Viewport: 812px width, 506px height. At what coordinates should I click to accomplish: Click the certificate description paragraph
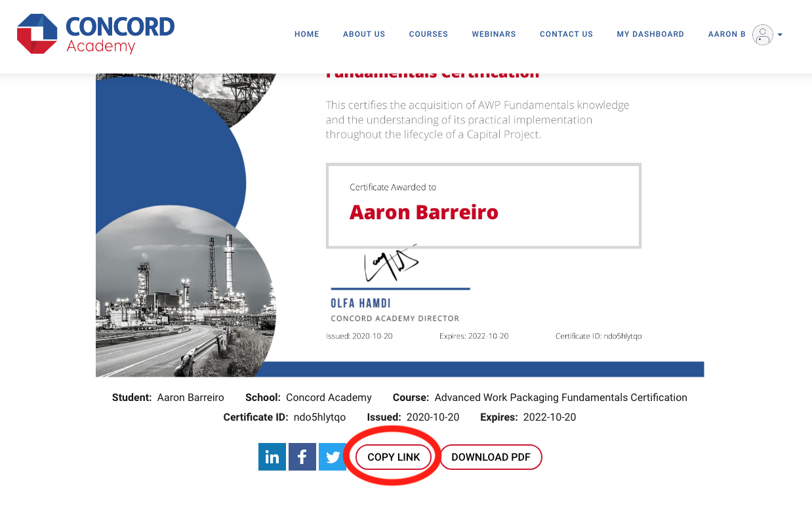477,120
